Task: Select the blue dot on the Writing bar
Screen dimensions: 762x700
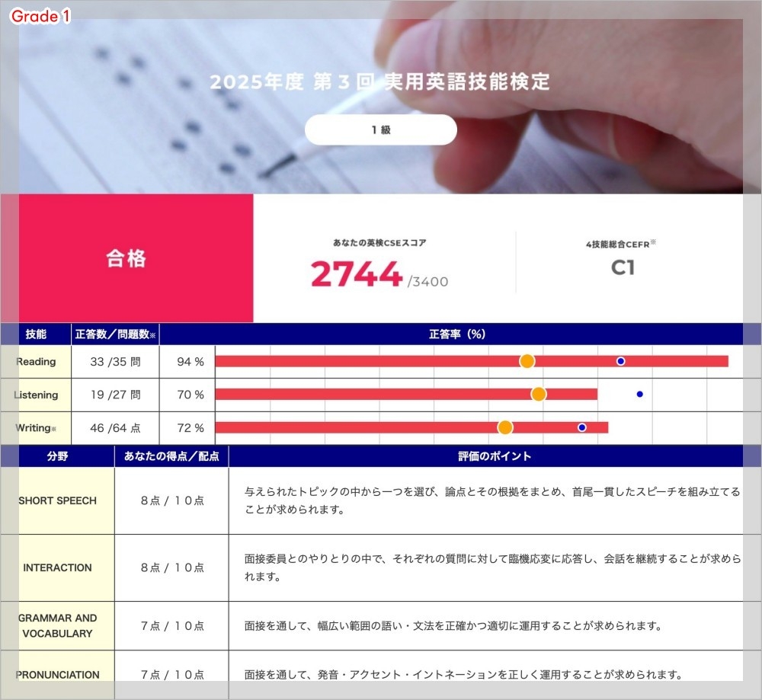Action: pyautogui.click(x=582, y=427)
